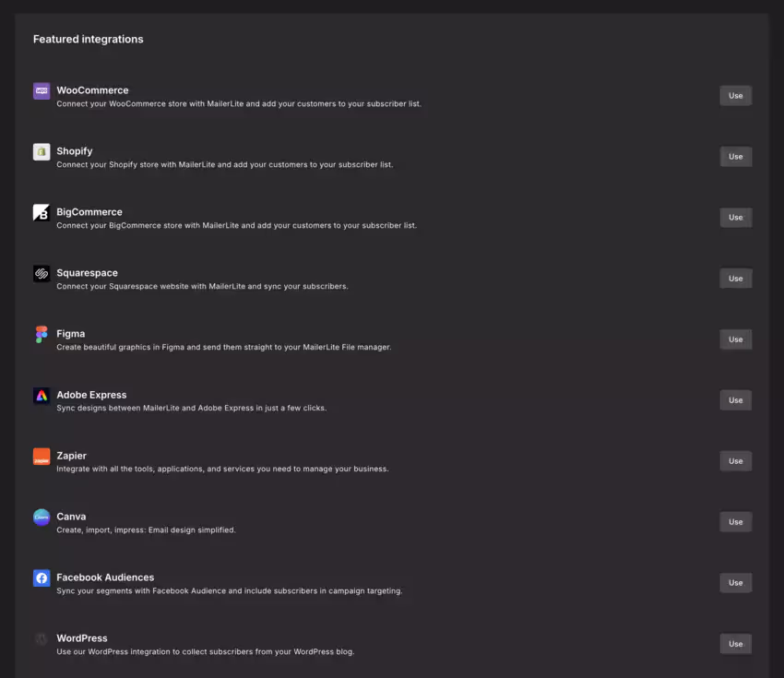
Task: Use the Adobe Express integration
Action: point(735,399)
